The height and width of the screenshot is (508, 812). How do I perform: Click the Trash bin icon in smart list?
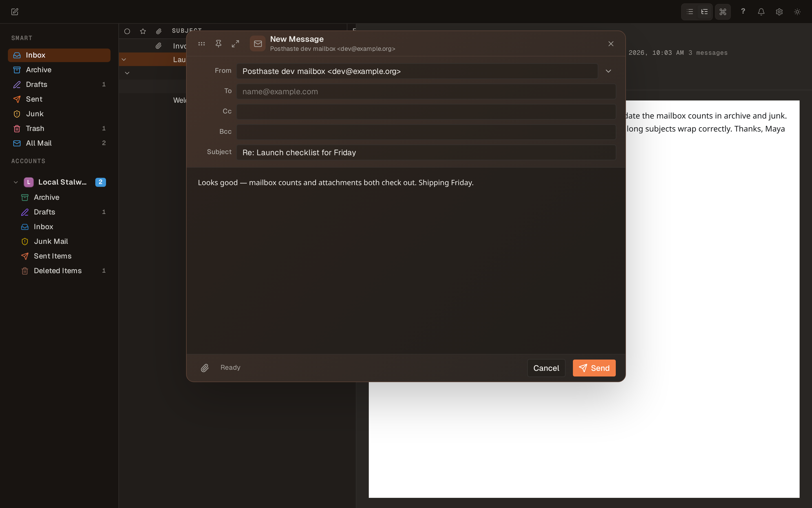coord(17,129)
